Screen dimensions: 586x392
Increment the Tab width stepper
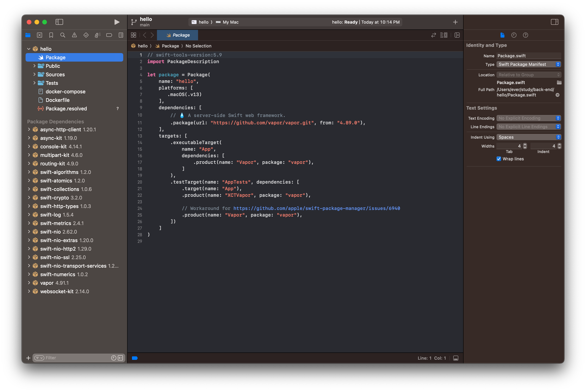(x=525, y=144)
